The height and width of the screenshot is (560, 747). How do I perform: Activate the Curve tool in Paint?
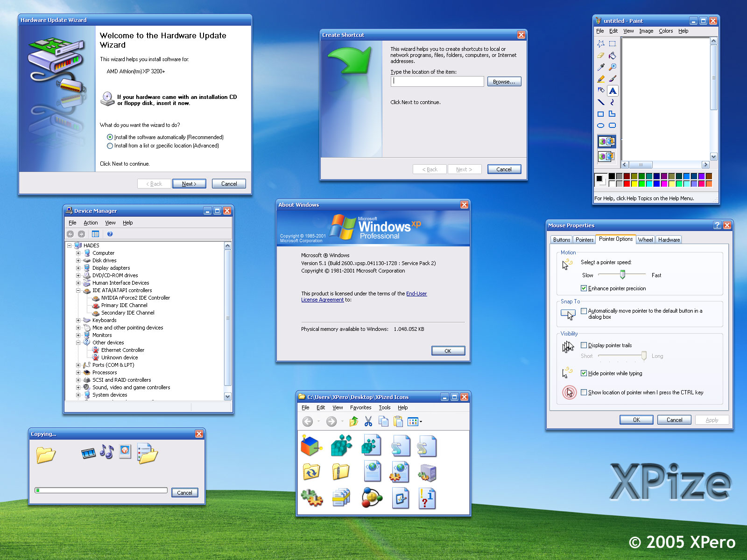tap(613, 102)
